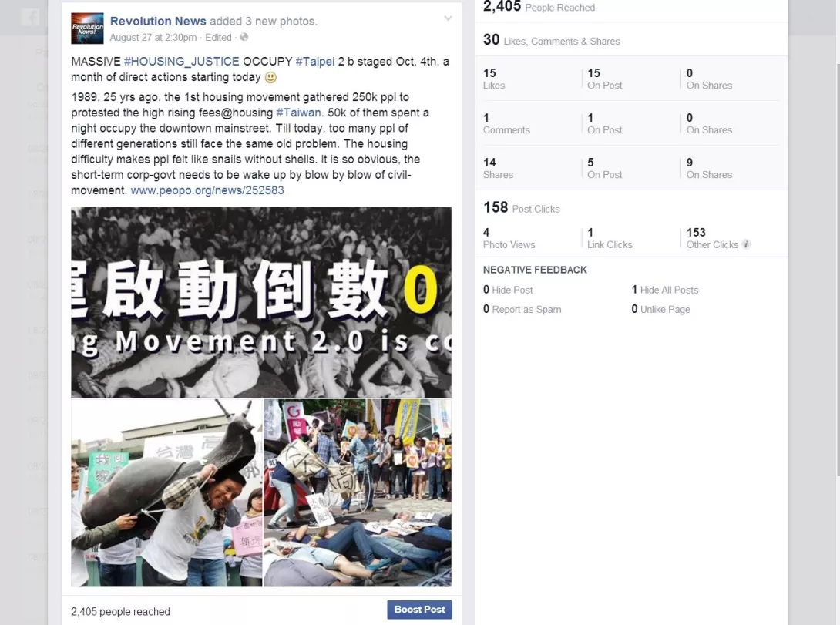The width and height of the screenshot is (840, 625).
Task: Open the Revolution News page link
Action: (x=158, y=21)
